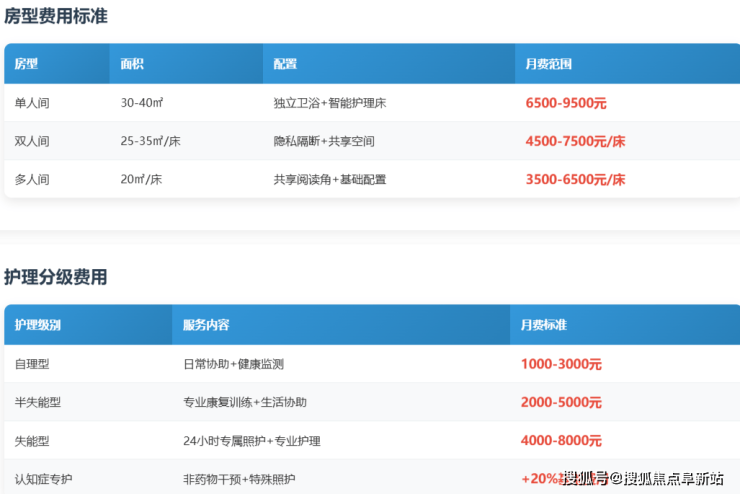This screenshot has height=494, width=740.
Task: Click the 面积 column header
Action: click(132, 64)
